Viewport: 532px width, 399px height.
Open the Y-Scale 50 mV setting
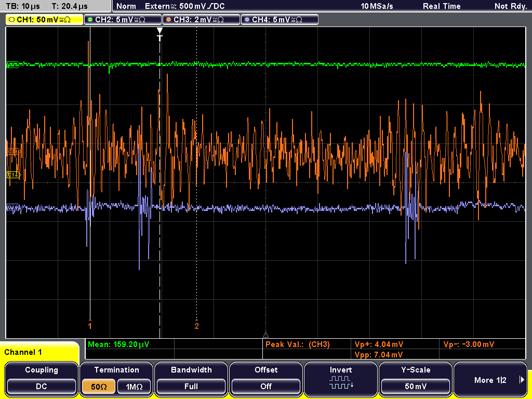pos(416,379)
